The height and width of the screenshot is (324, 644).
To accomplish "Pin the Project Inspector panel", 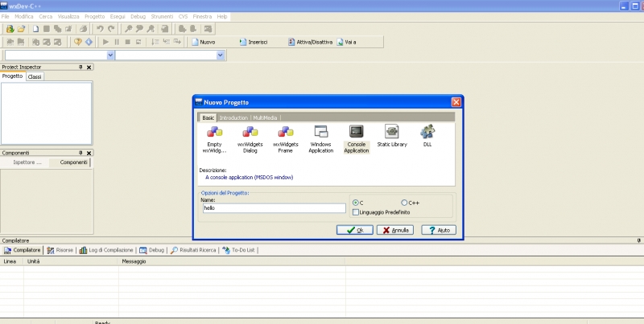I will coord(80,67).
